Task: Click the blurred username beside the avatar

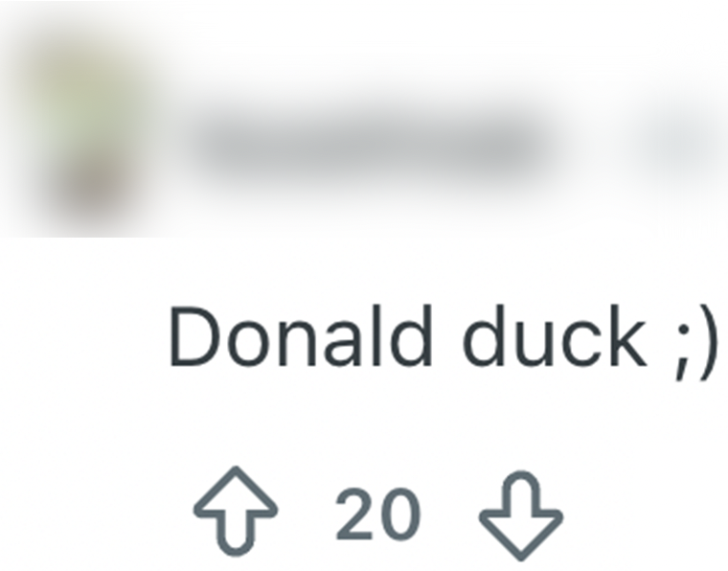Action: (x=369, y=144)
